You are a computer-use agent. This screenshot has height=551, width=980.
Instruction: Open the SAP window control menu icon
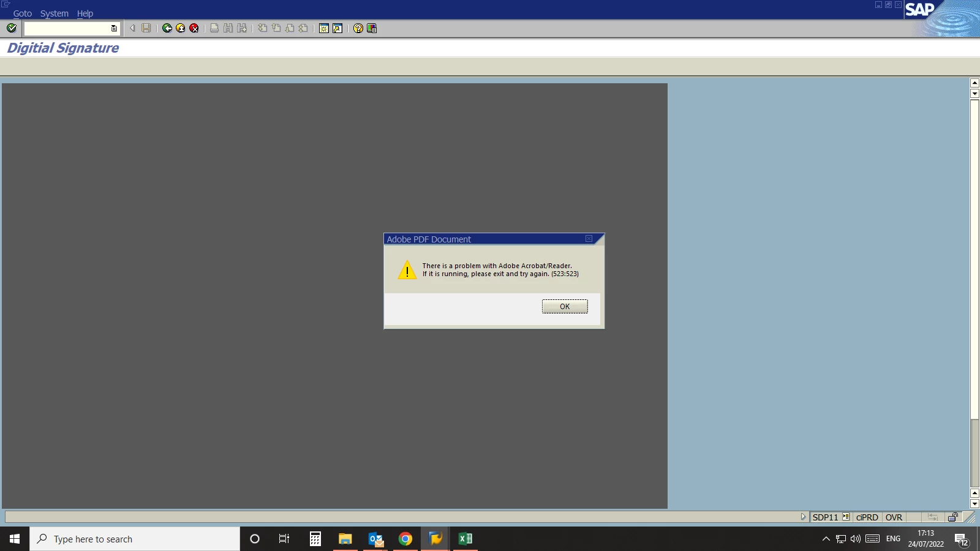(x=6, y=4)
